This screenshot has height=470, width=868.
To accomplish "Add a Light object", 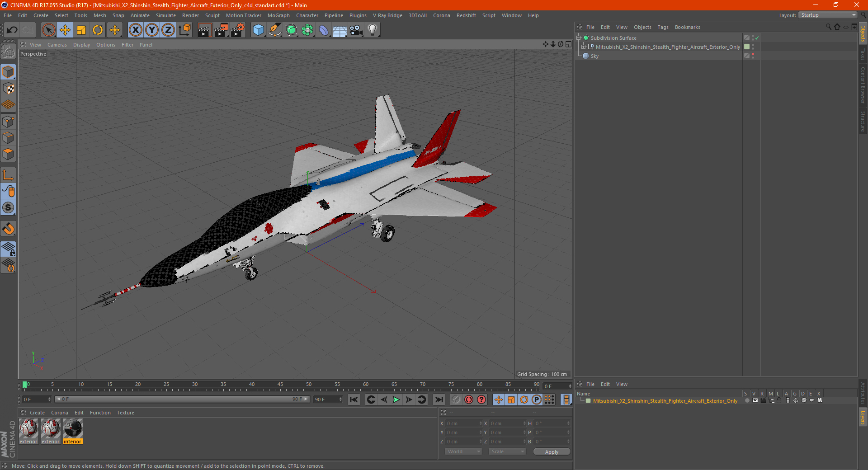I will tap(373, 30).
